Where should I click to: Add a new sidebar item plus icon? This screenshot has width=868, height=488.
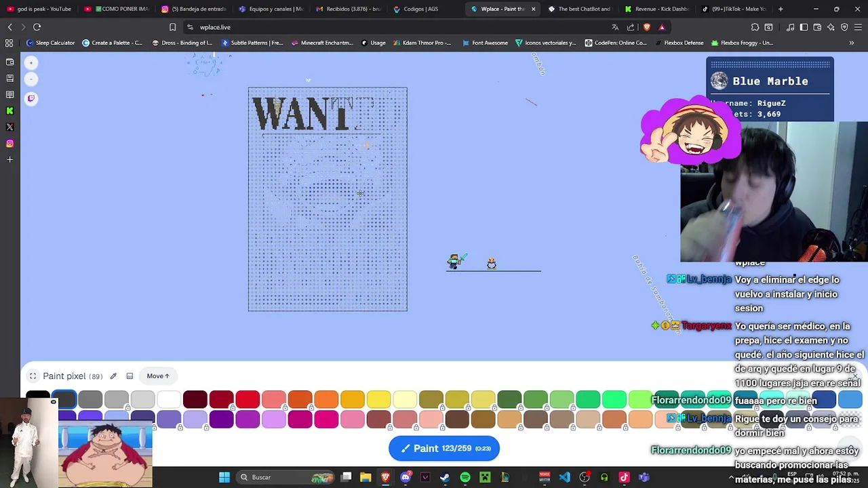[9, 159]
